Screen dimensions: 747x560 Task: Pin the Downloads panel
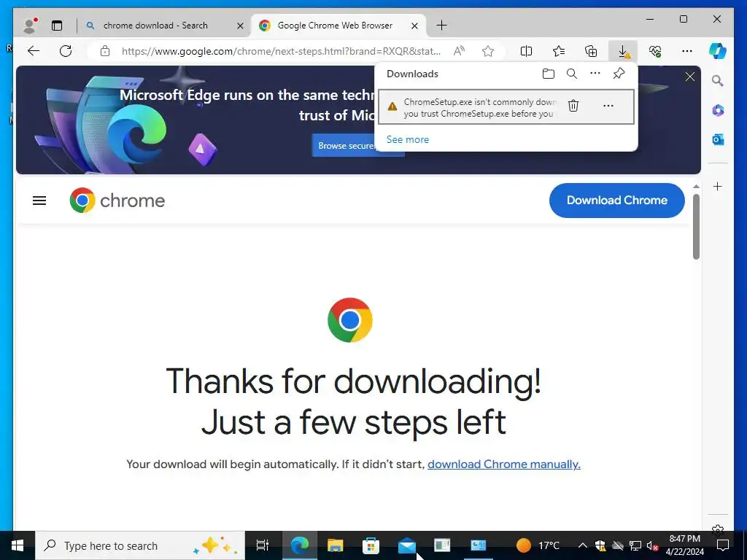pyautogui.click(x=619, y=74)
